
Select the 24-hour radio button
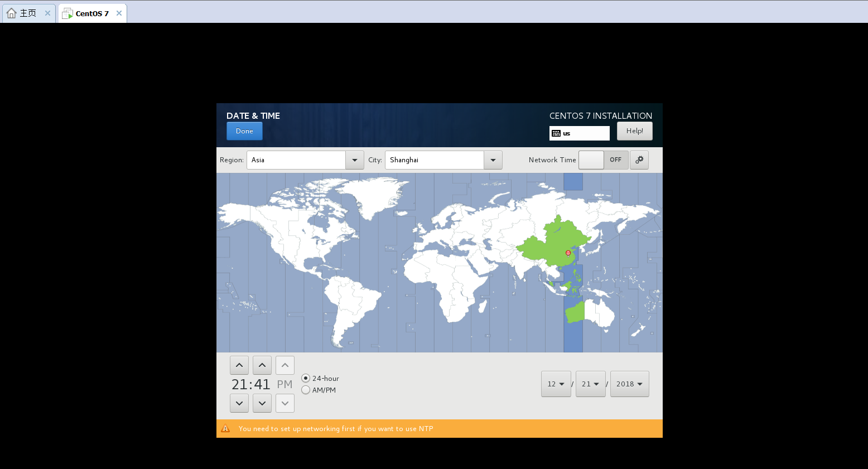click(x=306, y=378)
